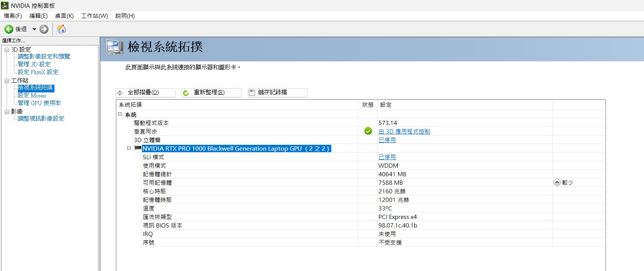
Task: Click the PCI Express x4 value
Action: coord(397,217)
